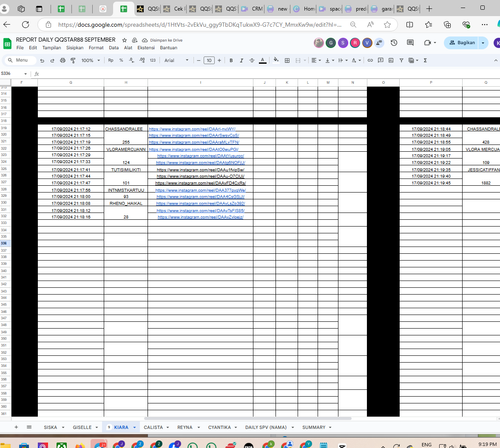Move document using folder icon
500x448 pixels.
click(134, 40)
